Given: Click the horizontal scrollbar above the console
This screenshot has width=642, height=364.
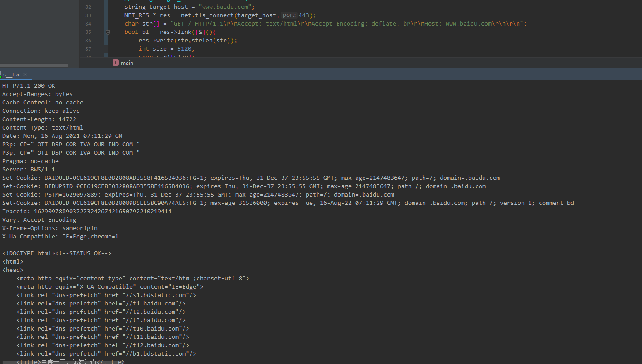Looking at the screenshot, I should coord(34,65).
